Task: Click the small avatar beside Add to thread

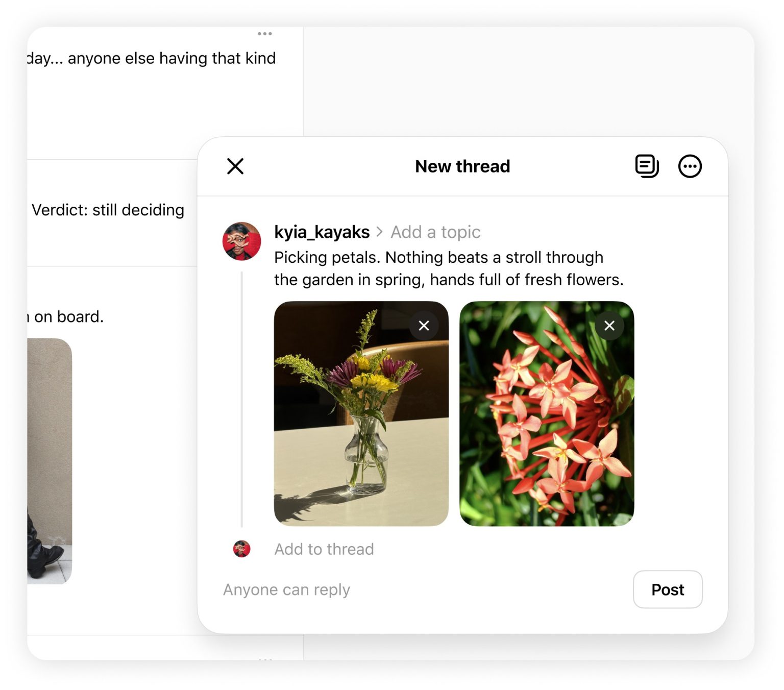Action: (242, 549)
